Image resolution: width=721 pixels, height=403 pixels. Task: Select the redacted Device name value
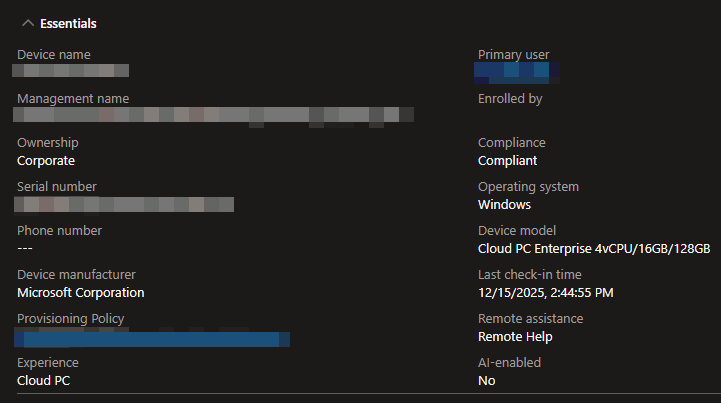coord(71,71)
